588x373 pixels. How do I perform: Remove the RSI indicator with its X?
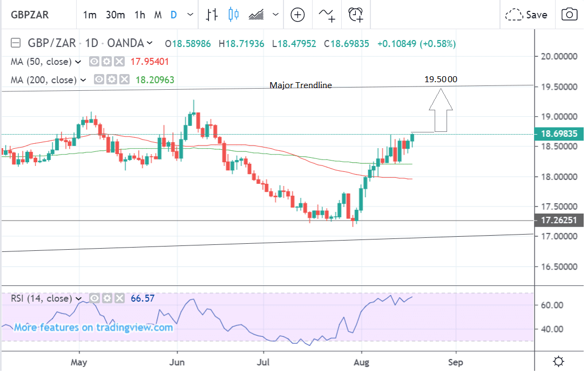119,298
